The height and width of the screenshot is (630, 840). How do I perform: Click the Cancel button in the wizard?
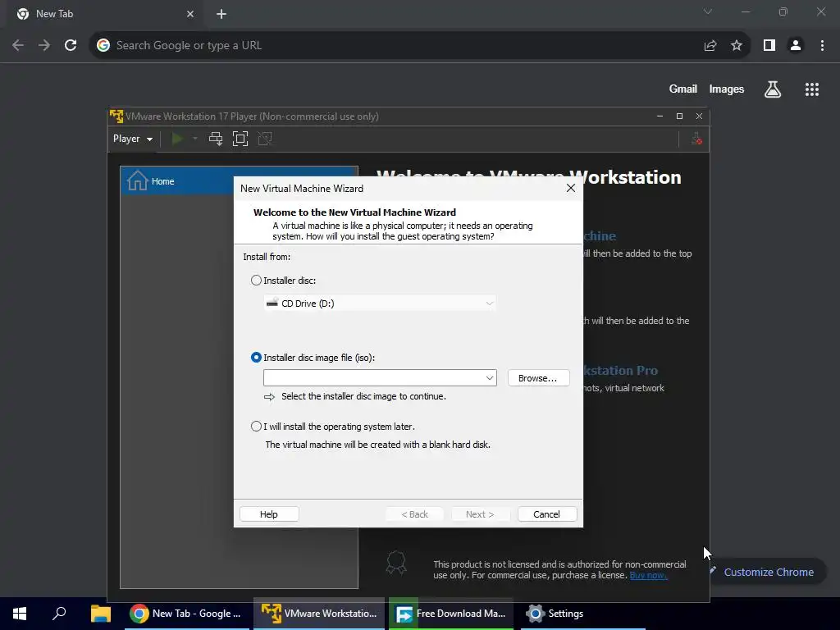tap(547, 514)
